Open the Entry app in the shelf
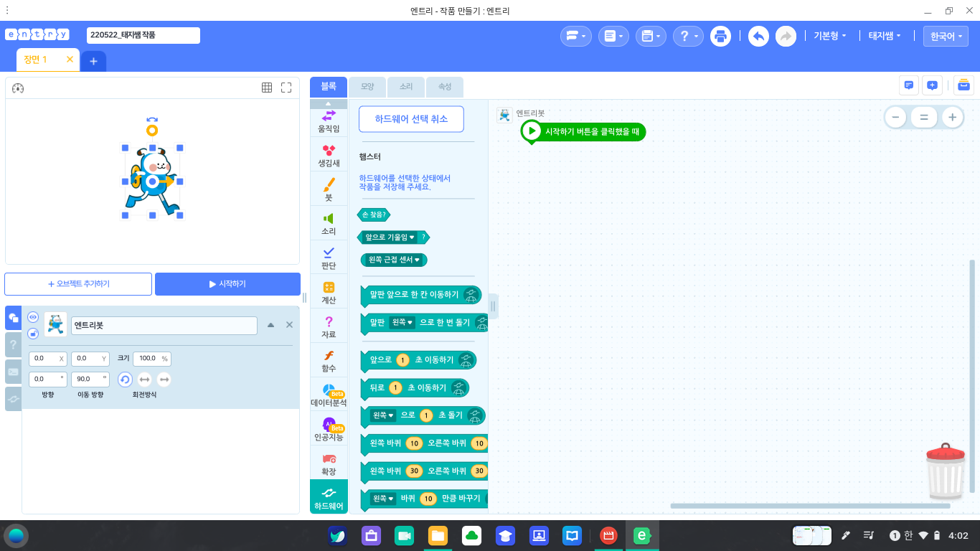This screenshot has width=980, height=551. tap(642, 536)
